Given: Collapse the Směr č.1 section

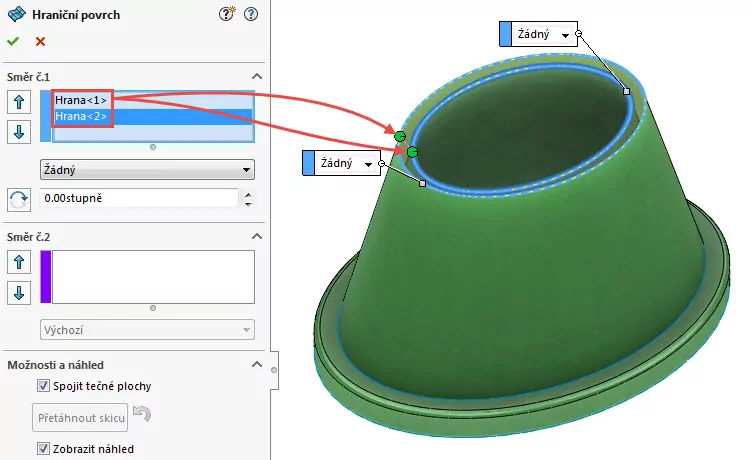Looking at the screenshot, I should click(x=257, y=77).
